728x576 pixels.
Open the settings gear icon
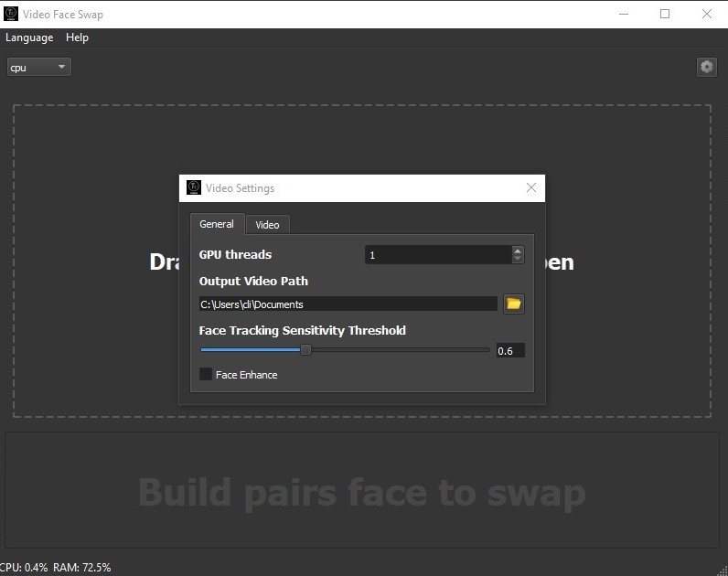pyautogui.click(x=707, y=68)
